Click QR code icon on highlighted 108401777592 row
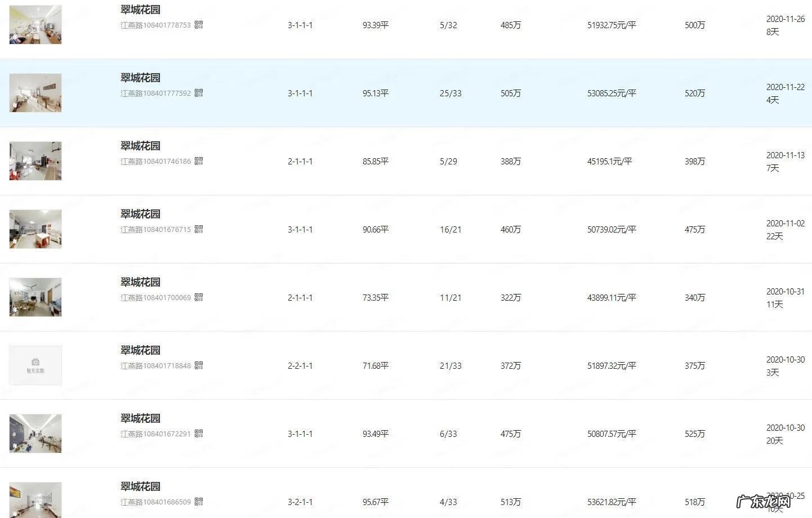The height and width of the screenshot is (518, 812). 199,93
